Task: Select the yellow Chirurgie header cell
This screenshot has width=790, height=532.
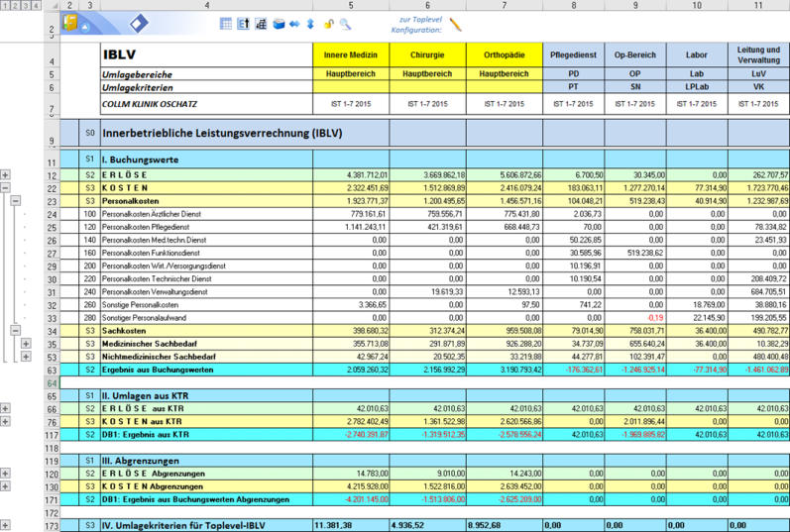Action: [427, 55]
